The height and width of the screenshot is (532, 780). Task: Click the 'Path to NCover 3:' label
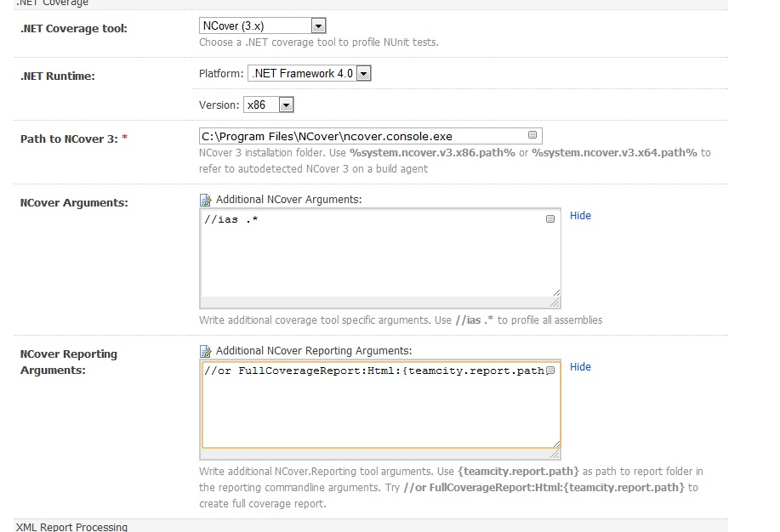69,139
